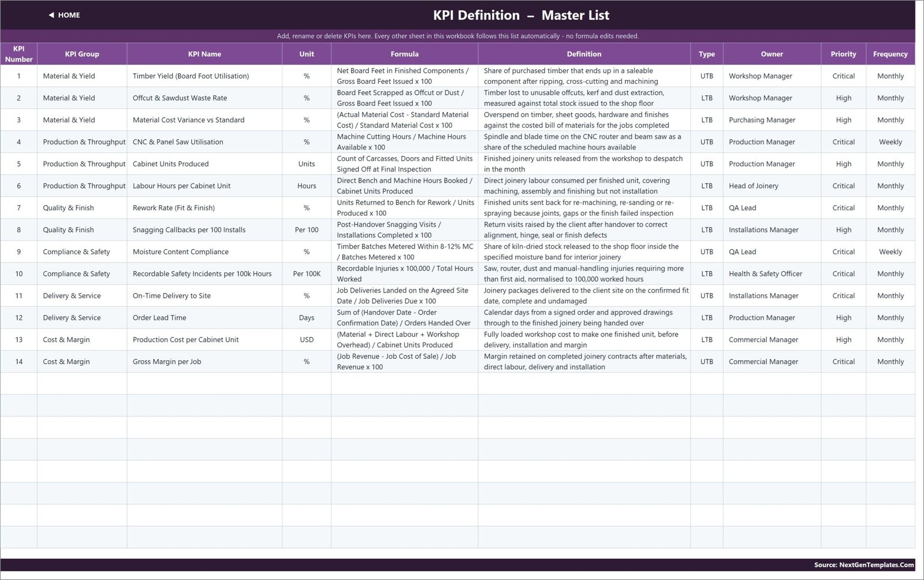Click the Days unit cell
Image resolution: width=924 pixels, height=580 pixels.
point(307,317)
